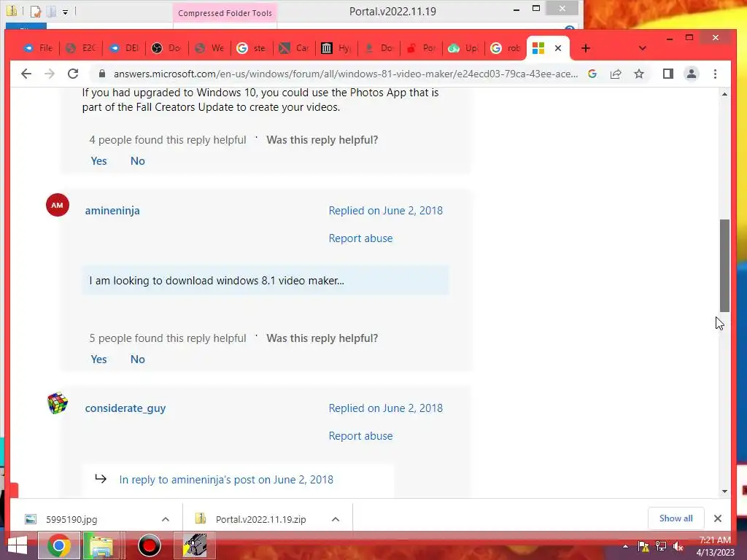The height and width of the screenshot is (560, 747).
Task: Click considerate_guy's 'Replied on June 2, 2018' link
Action: pyautogui.click(x=385, y=408)
